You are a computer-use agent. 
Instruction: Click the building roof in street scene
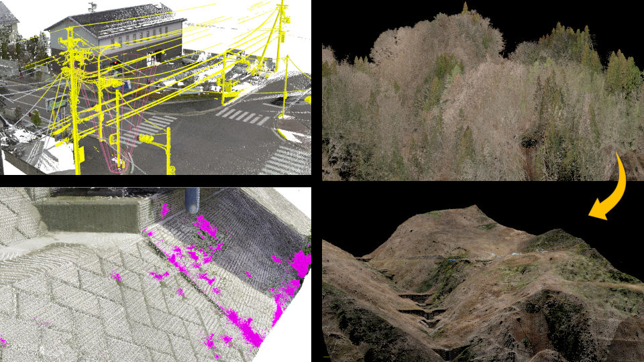pyautogui.click(x=114, y=21)
